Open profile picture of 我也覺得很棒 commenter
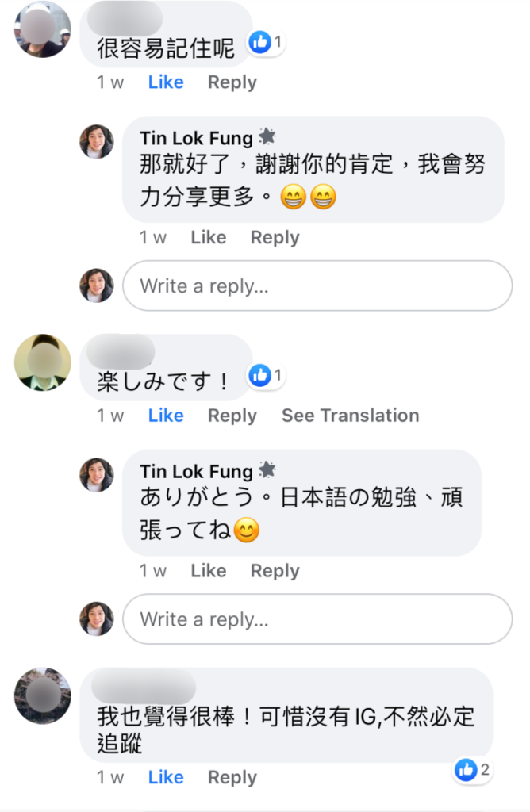 42,695
